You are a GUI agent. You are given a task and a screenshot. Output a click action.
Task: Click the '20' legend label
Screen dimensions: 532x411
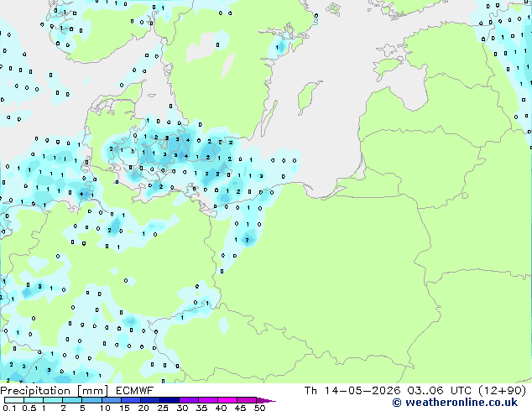(143, 408)
